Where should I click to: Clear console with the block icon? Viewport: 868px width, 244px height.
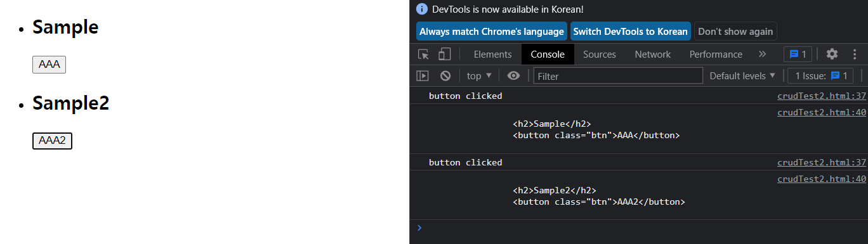445,76
